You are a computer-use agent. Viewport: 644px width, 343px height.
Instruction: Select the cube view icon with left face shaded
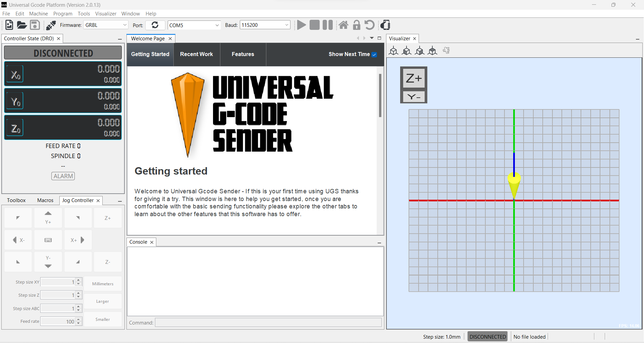coord(407,51)
